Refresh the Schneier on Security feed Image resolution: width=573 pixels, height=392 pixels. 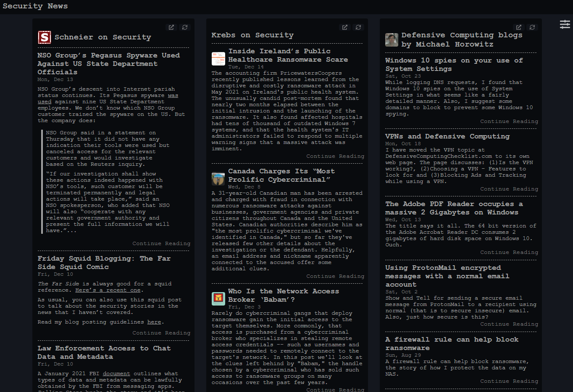pos(185,27)
